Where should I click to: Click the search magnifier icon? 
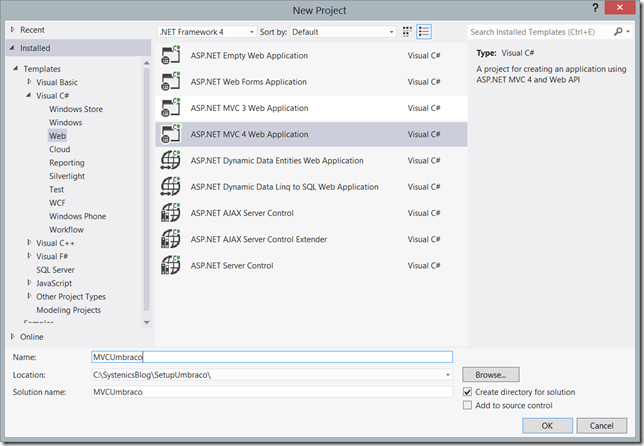coord(618,32)
